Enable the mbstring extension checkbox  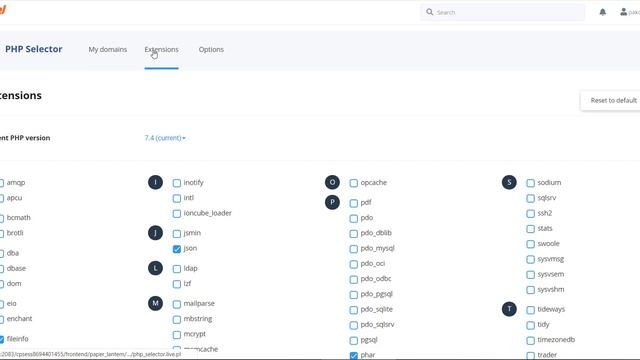177,319
